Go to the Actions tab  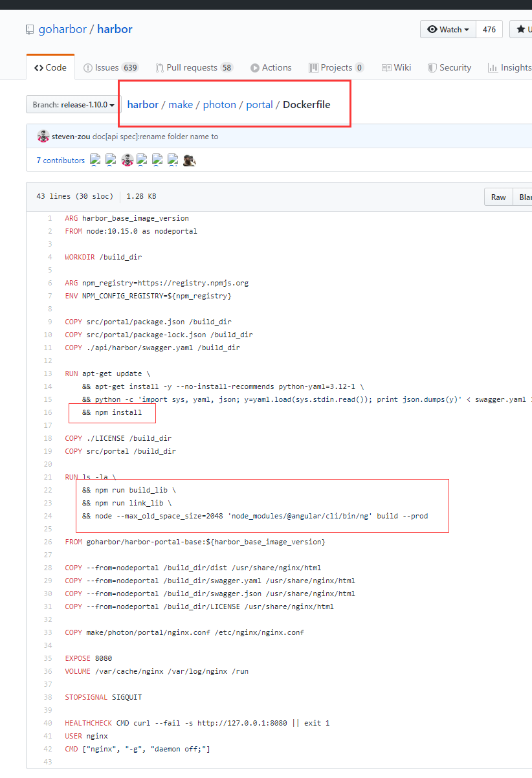(x=271, y=67)
